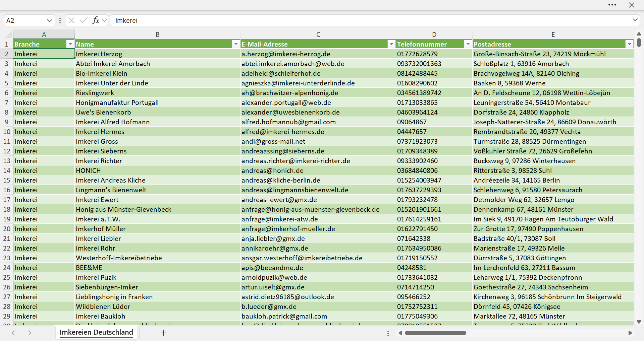This screenshot has height=341, width=644.
Task: Go to next sheet arrow
Action: click(x=30, y=333)
